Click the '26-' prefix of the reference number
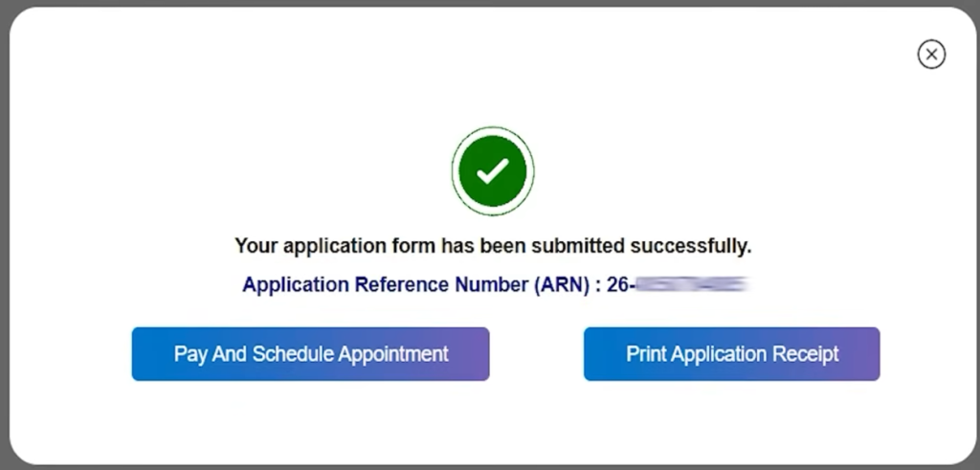Viewport: 980px width, 470px height. point(620,285)
